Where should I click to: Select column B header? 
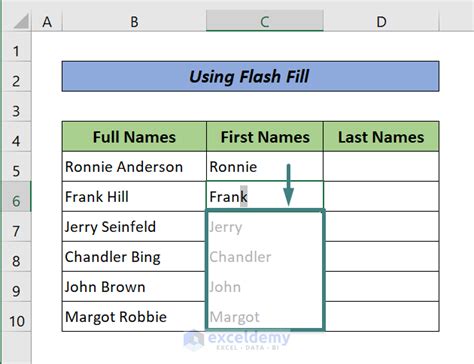[x=134, y=21]
